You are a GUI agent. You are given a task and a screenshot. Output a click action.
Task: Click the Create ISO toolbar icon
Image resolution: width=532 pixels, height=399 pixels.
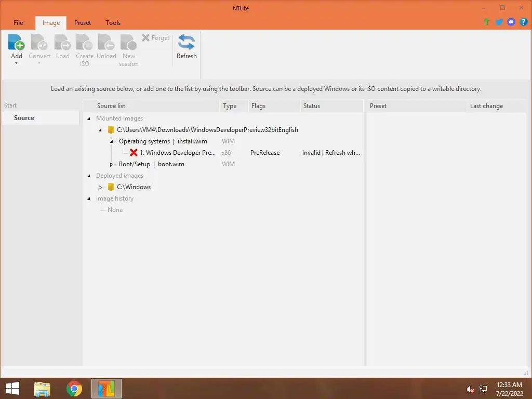pos(85,42)
